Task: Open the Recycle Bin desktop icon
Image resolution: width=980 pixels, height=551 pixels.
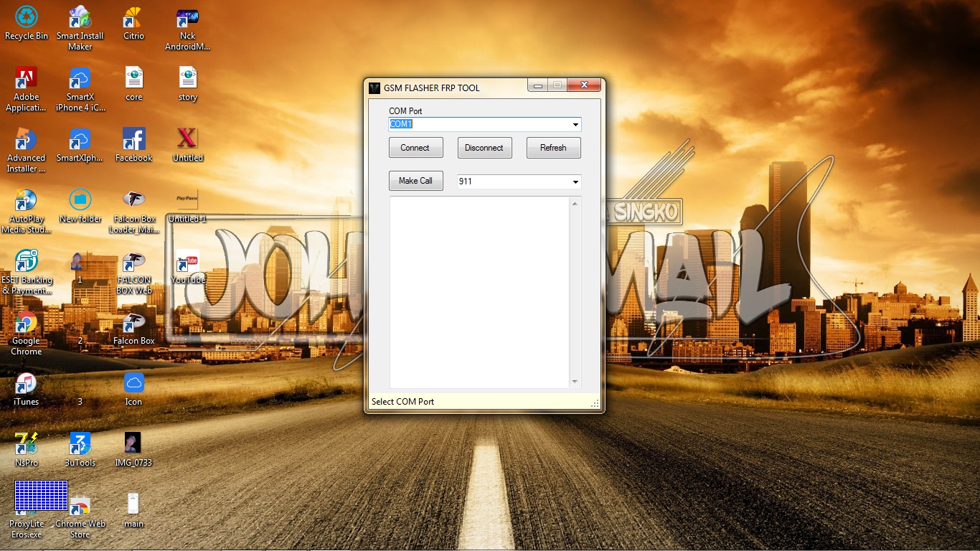Action: click(27, 23)
